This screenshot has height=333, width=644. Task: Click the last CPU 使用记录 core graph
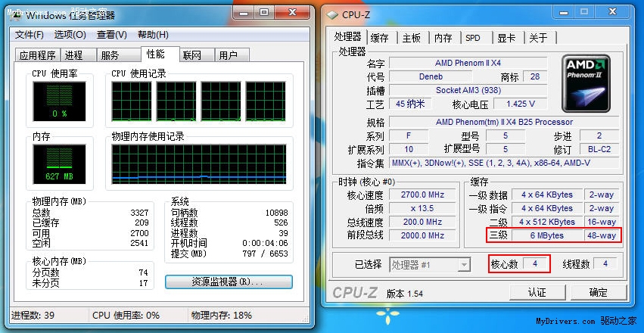point(266,101)
